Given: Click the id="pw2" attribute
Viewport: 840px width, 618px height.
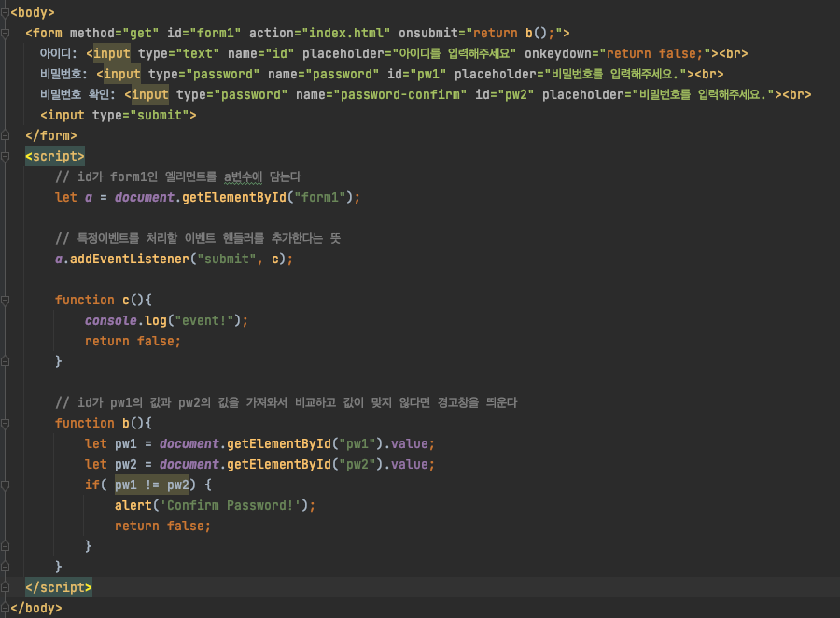Looking at the screenshot, I should 504,95.
